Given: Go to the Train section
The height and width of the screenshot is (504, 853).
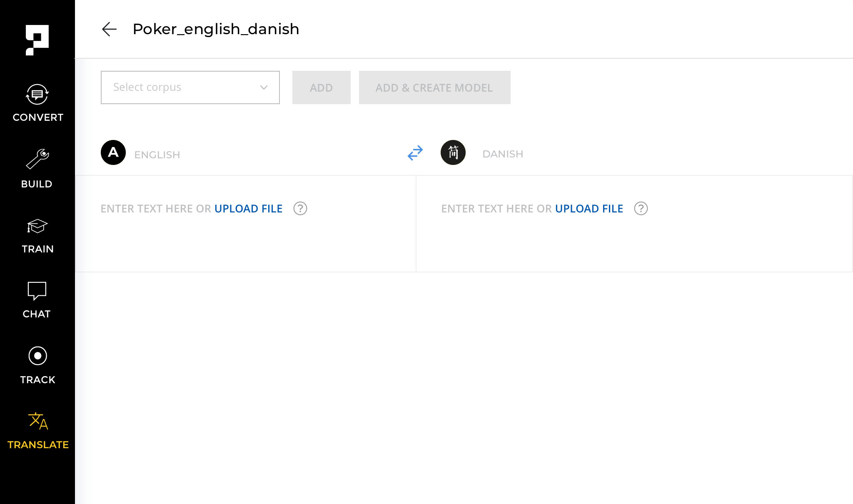Looking at the screenshot, I should [x=37, y=236].
